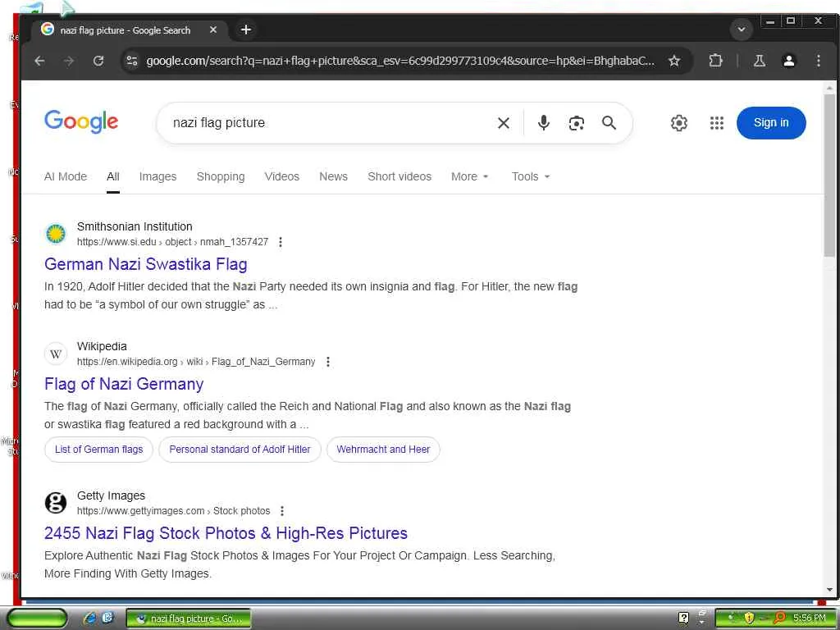Open Chrome Labs flask icon

[759, 61]
